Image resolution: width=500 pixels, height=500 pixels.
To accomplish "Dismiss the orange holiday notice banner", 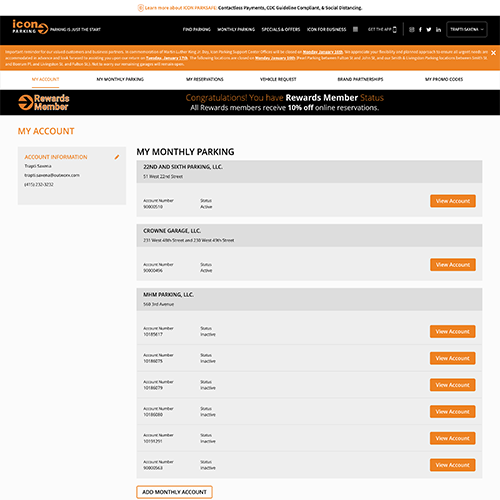I will (493, 53).
